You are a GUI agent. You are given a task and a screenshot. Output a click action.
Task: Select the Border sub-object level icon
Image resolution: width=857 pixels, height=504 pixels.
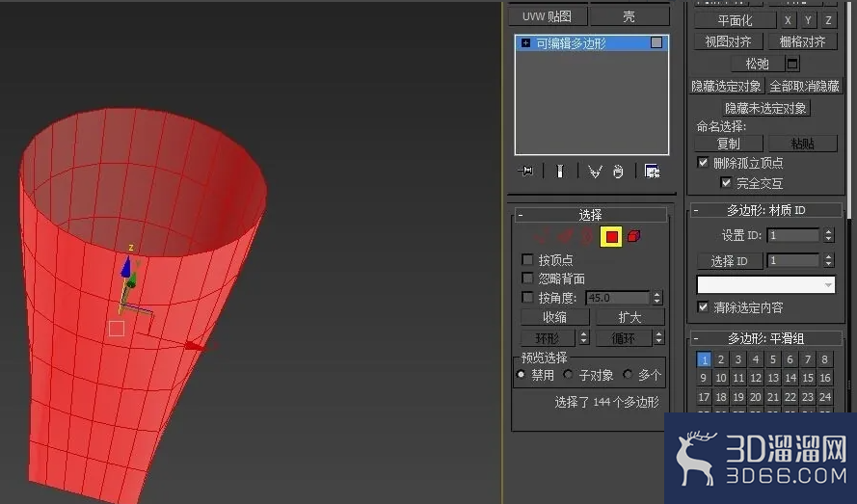(x=587, y=236)
